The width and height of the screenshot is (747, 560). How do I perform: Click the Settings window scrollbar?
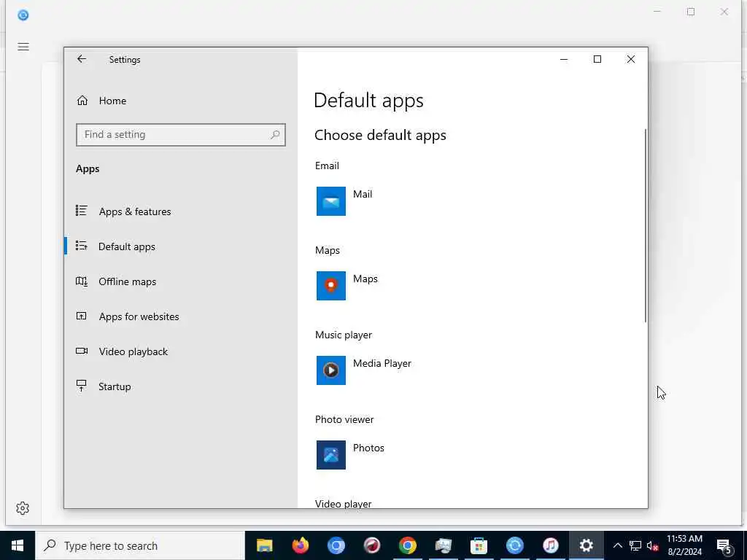646,225
